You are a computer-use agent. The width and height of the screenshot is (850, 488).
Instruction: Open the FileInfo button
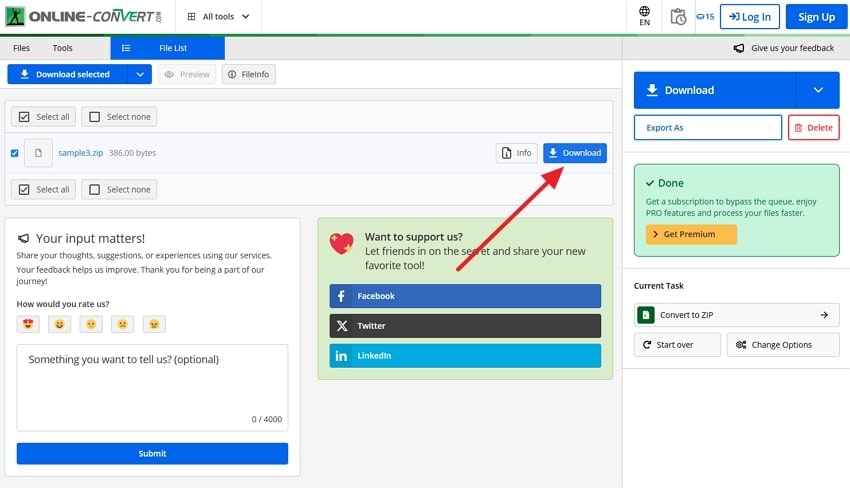click(248, 74)
